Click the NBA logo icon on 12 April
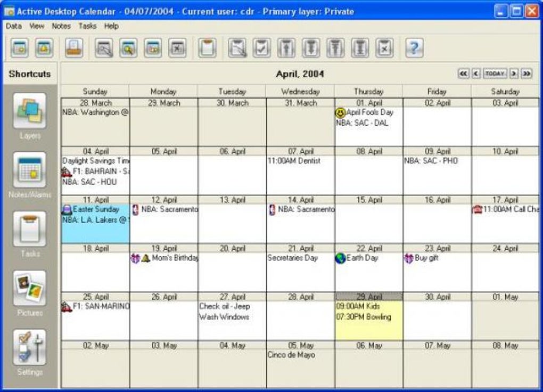The height and width of the screenshot is (392, 543). tap(135, 210)
